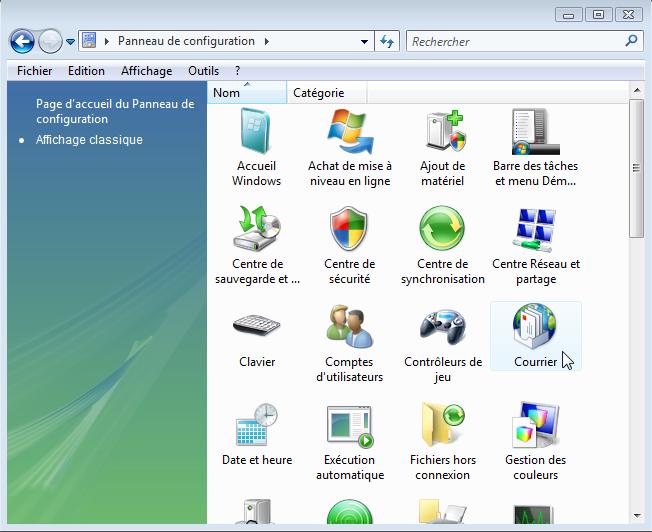Image resolution: width=652 pixels, height=532 pixels.
Task: Open the Fichier menu
Action: point(35,71)
